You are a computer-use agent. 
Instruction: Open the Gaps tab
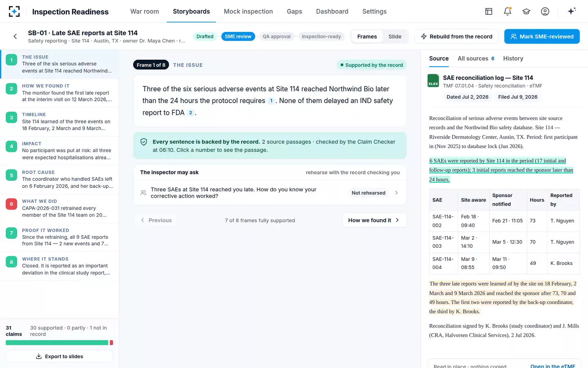click(x=294, y=11)
